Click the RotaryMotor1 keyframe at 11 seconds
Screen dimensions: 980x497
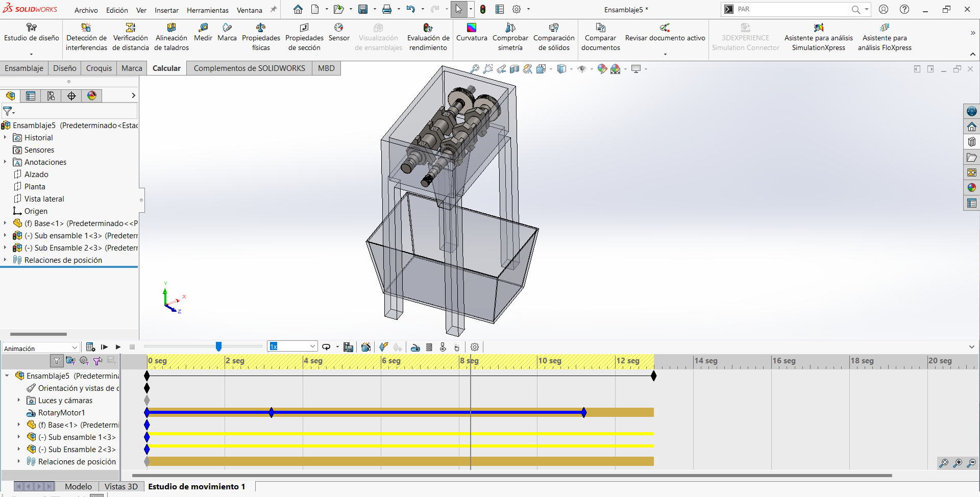pos(584,412)
